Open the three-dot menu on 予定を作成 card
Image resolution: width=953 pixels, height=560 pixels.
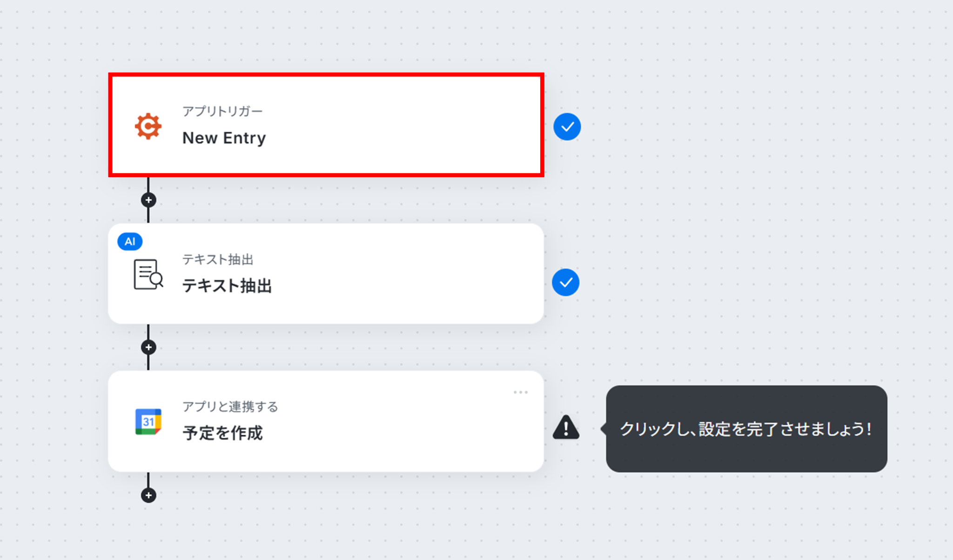(x=521, y=392)
